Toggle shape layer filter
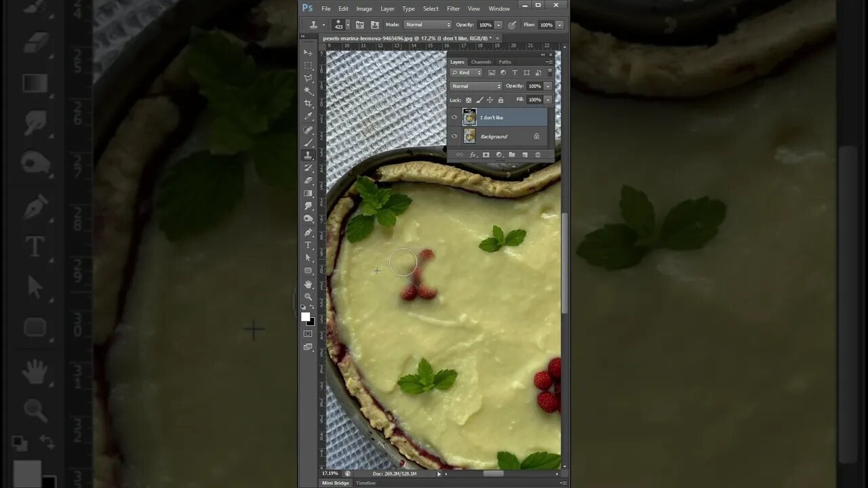The width and height of the screenshot is (868, 488). [x=526, y=73]
